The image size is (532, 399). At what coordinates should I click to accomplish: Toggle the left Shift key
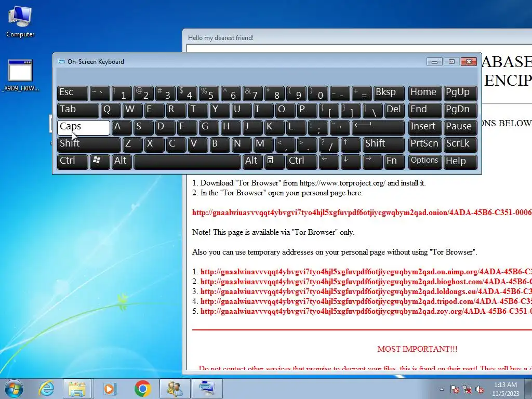coord(89,144)
